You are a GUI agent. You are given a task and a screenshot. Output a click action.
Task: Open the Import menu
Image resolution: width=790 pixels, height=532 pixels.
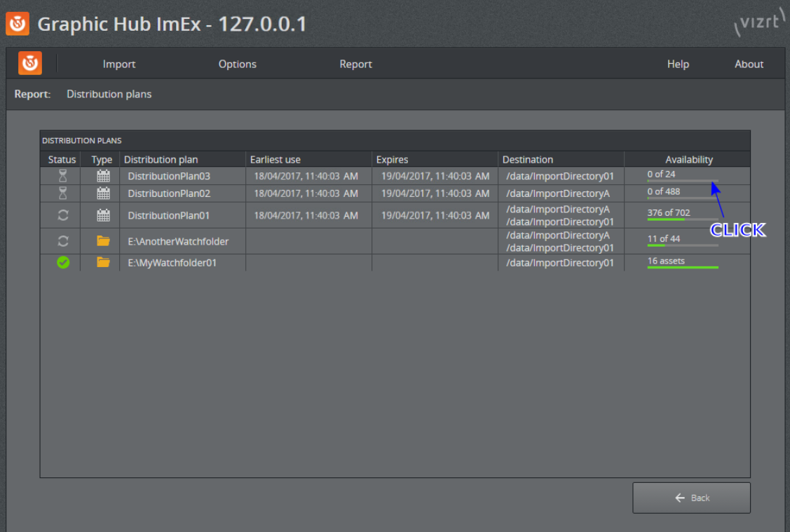coord(119,64)
